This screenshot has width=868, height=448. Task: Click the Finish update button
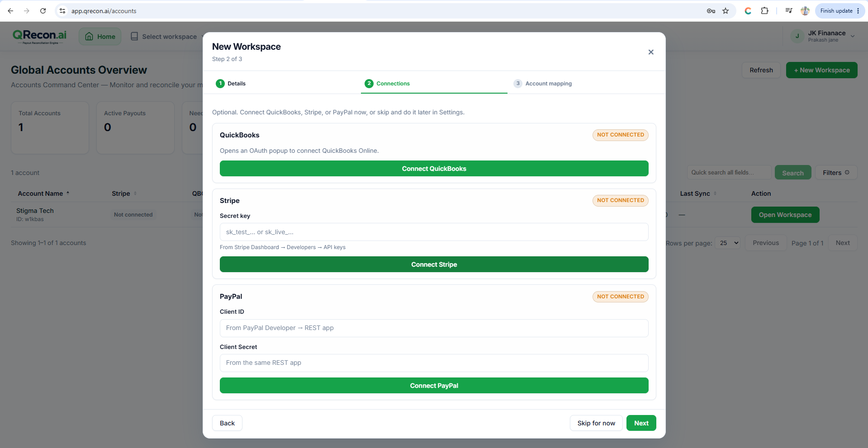coord(840,11)
